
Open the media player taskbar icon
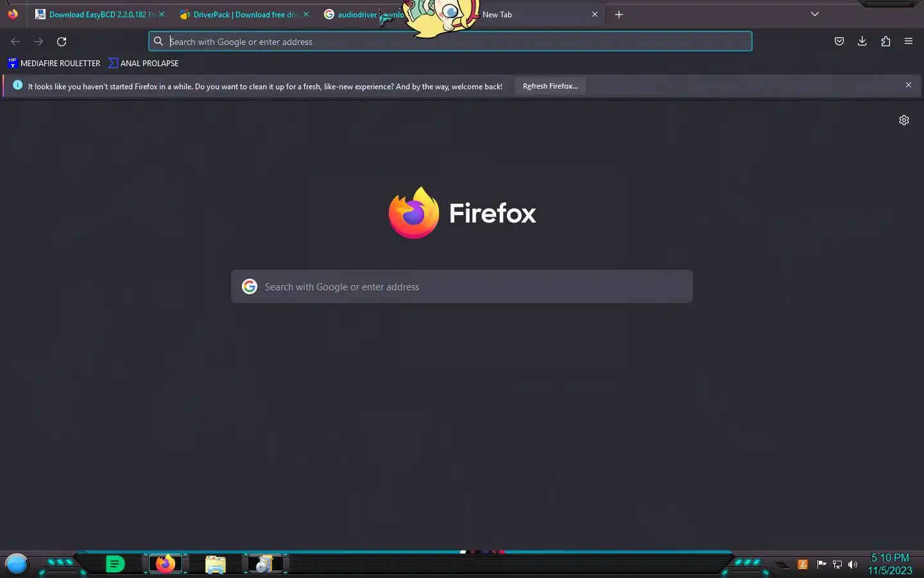264,564
